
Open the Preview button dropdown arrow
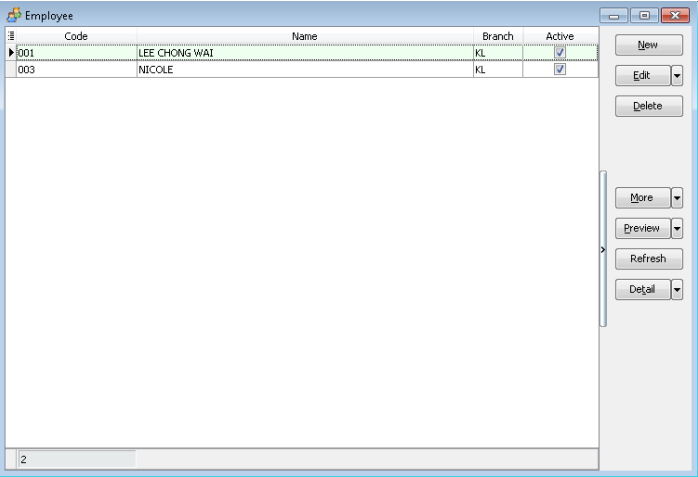pos(677,228)
